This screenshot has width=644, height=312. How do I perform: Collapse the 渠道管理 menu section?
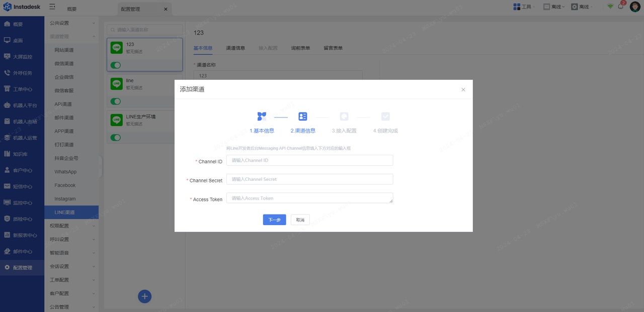click(x=71, y=37)
